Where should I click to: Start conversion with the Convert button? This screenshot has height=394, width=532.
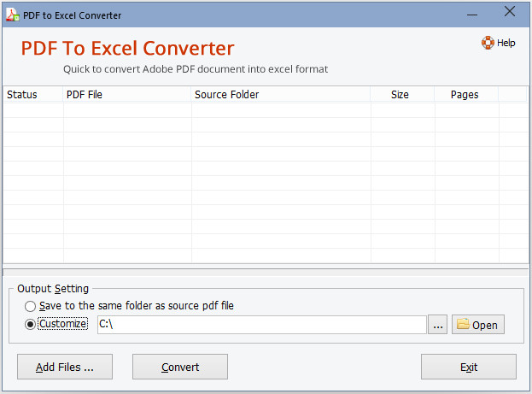[x=180, y=367]
